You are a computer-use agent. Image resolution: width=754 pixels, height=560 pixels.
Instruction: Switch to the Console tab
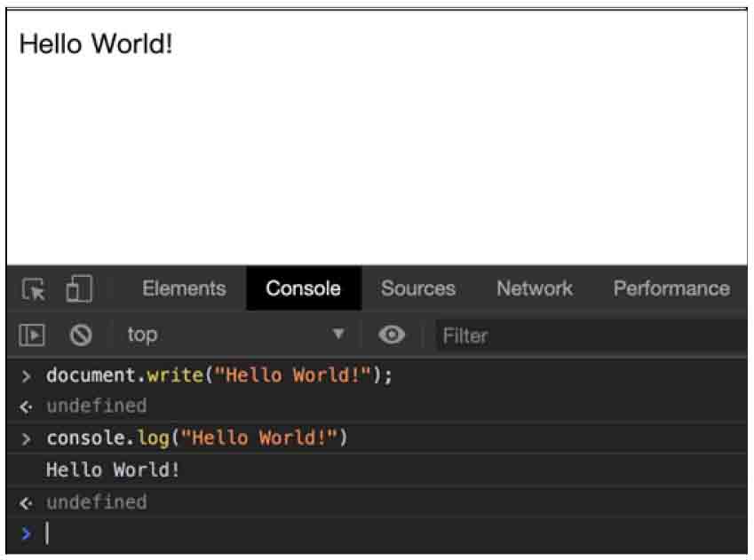tap(304, 288)
